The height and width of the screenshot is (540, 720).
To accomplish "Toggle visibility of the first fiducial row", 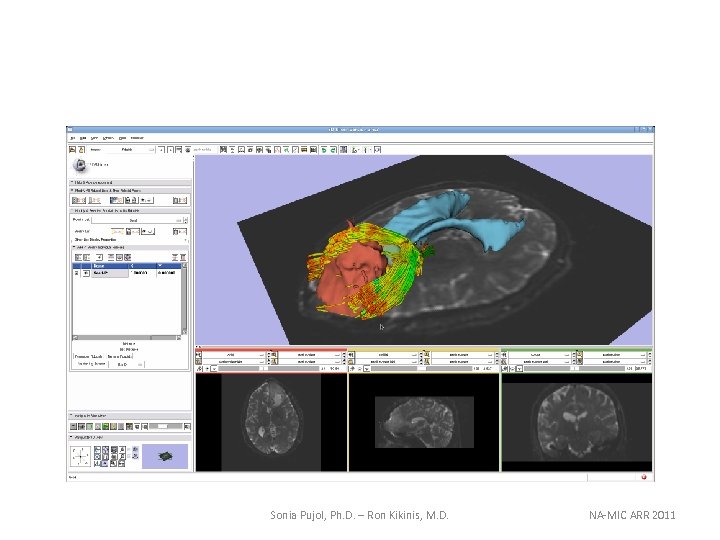I will [x=86, y=273].
